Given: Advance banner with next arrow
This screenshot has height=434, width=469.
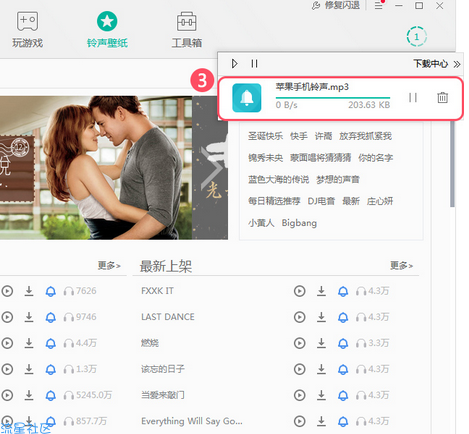Looking at the screenshot, I should (212, 168).
